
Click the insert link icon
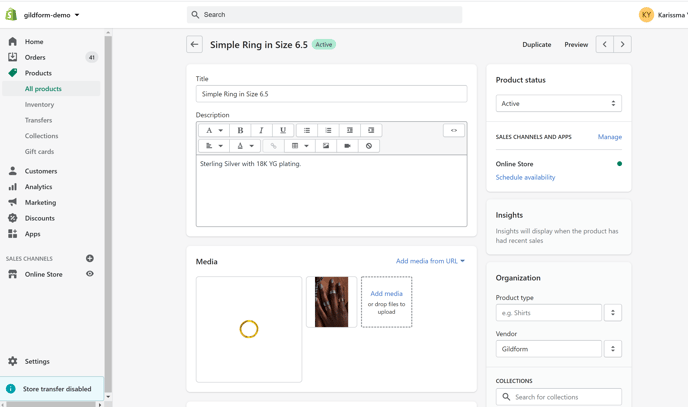[273, 146]
